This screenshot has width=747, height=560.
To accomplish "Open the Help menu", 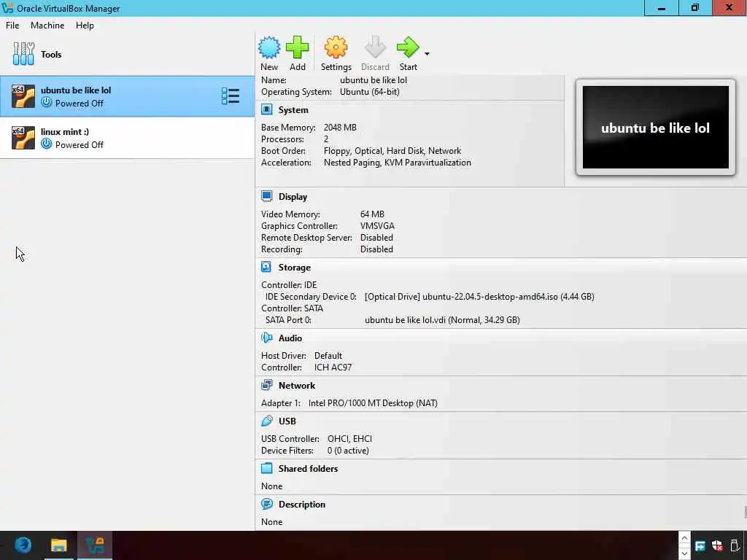I will pos(85,26).
